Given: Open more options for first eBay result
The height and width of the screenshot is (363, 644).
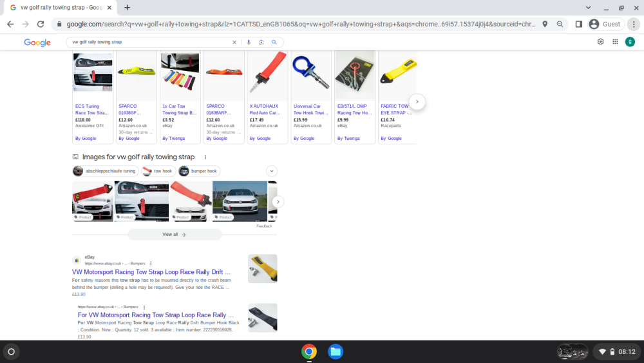Looking at the screenshot, I should coord(151,264).
